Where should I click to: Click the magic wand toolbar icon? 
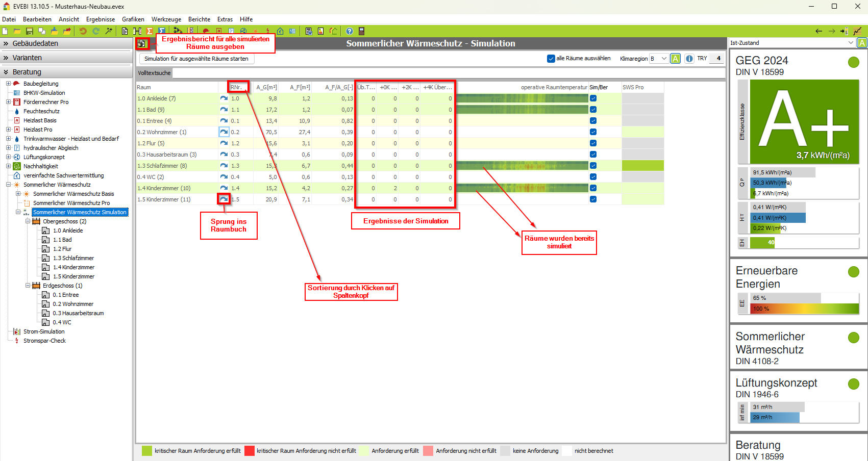pyautogui.click(x=109, y=31)
